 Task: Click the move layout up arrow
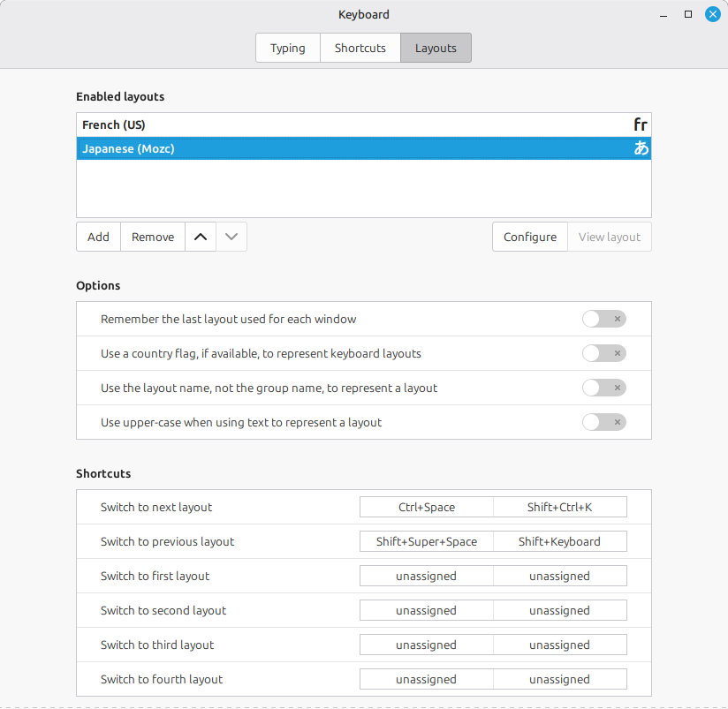pyautogui.click(x=201, y=237)
